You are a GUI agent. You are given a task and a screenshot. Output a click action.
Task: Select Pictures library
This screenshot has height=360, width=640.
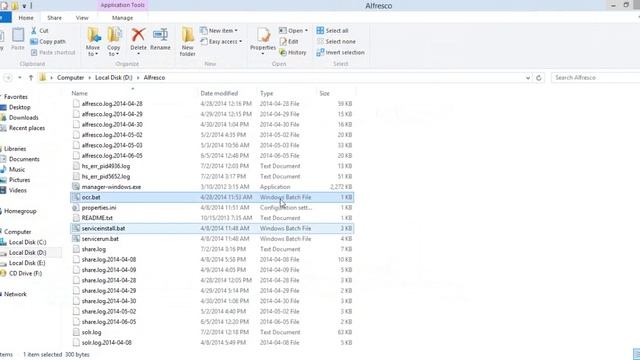(x=19, y=180)
